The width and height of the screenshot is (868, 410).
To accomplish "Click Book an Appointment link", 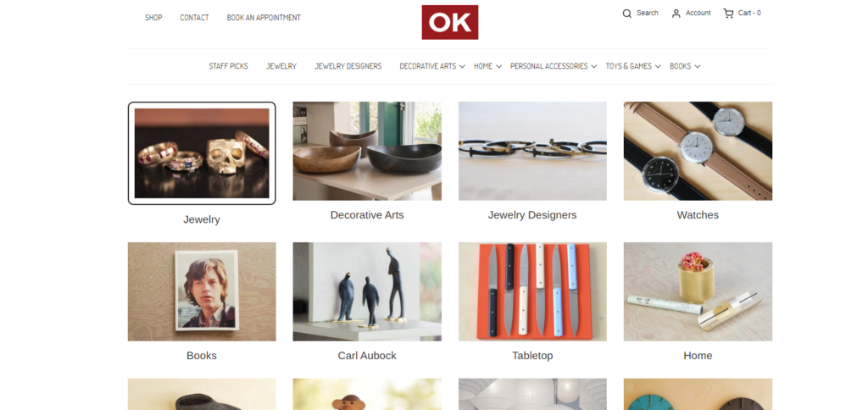I will pyautogui.click(x=264, y=18).
